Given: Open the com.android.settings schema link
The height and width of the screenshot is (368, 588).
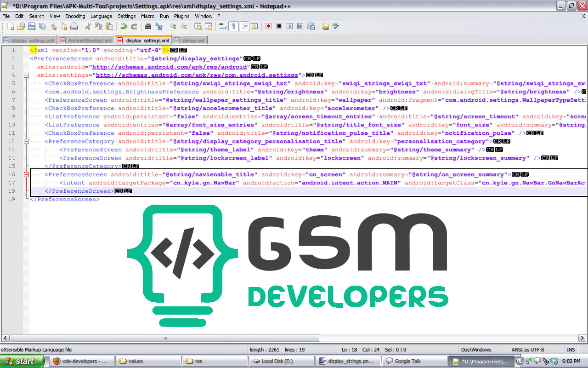Looking at the screenshot, I should (x=197, y=75).
